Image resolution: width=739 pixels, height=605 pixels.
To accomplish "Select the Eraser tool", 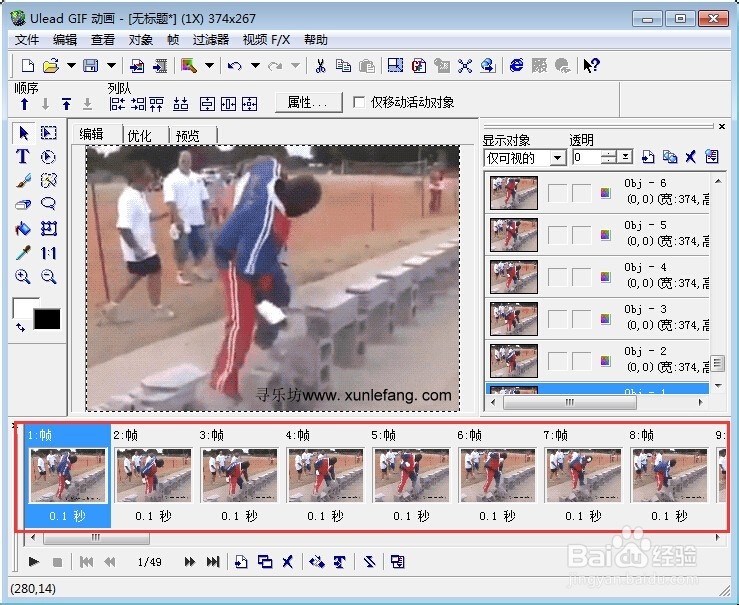I will pos(23,204).
